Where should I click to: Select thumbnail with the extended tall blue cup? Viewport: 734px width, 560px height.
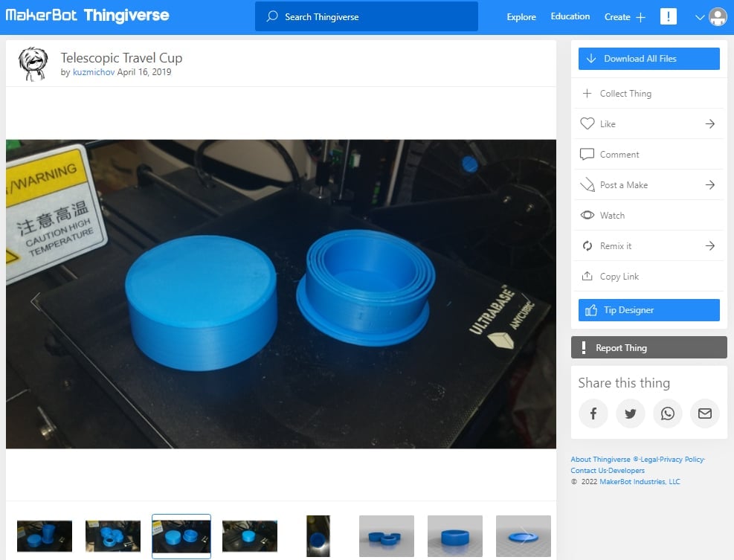[45, 536]
